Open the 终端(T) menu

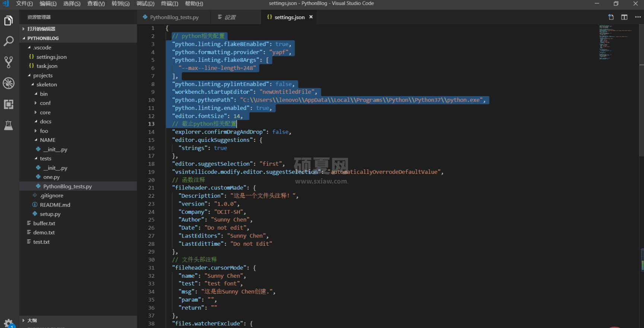(169, 4)
